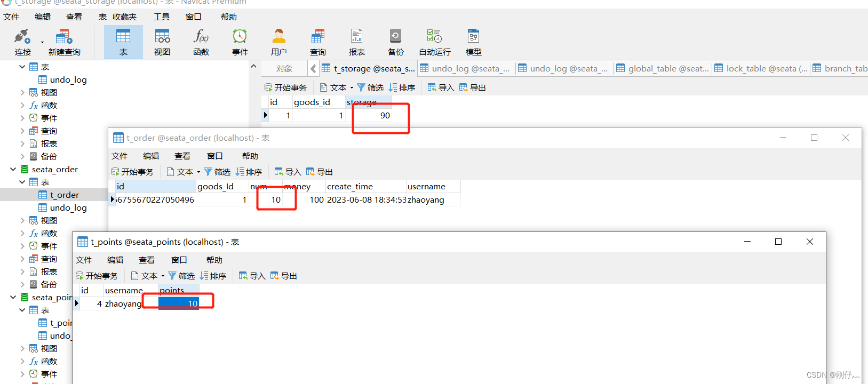This screenshot has height=384, width=868.
Task: Select undo_log under seata_order tables
Action: click(x=68, y=207)
